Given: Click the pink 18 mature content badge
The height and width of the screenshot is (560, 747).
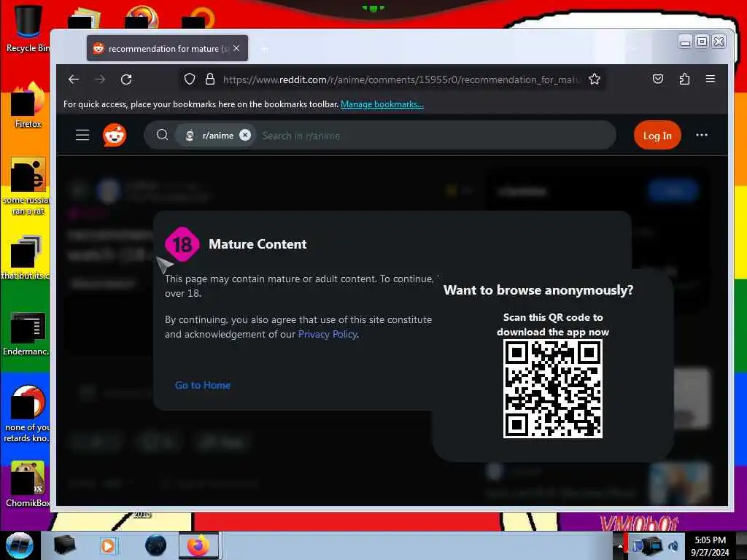Looking at the screenshot, I should (x=182, y=244).
